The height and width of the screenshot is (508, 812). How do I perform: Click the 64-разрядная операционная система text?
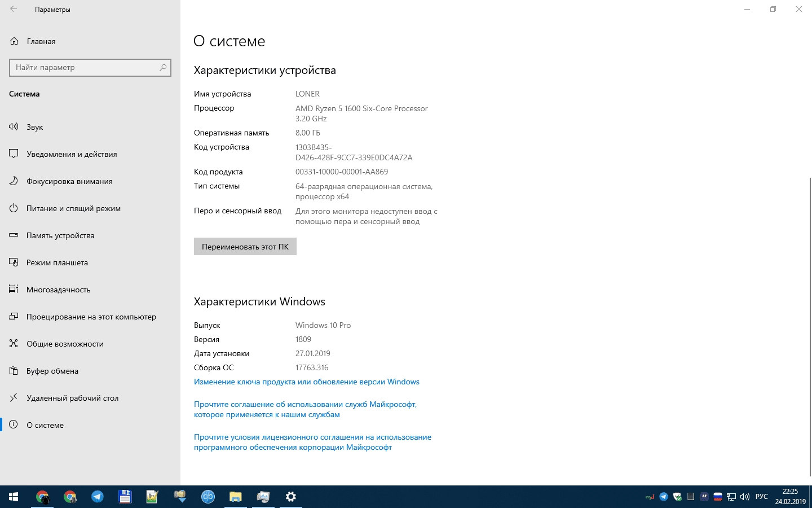tap(364, 191)
